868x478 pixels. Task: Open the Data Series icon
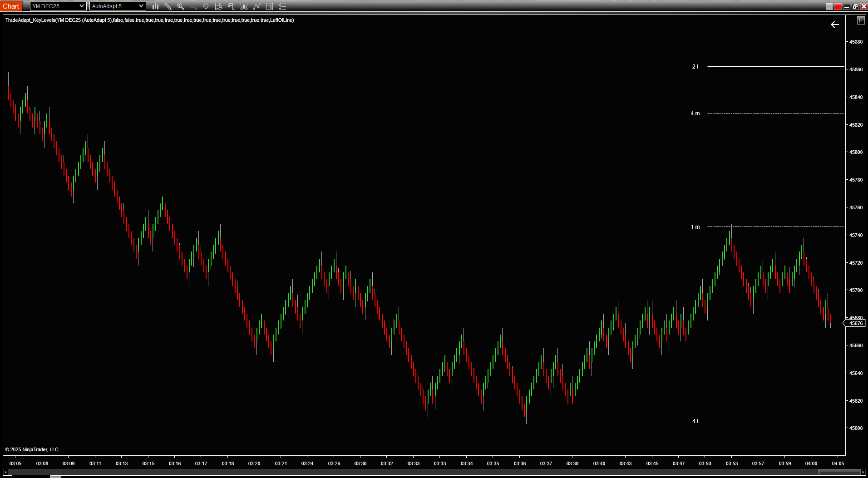pyautogui.click(x=244, y=6)
